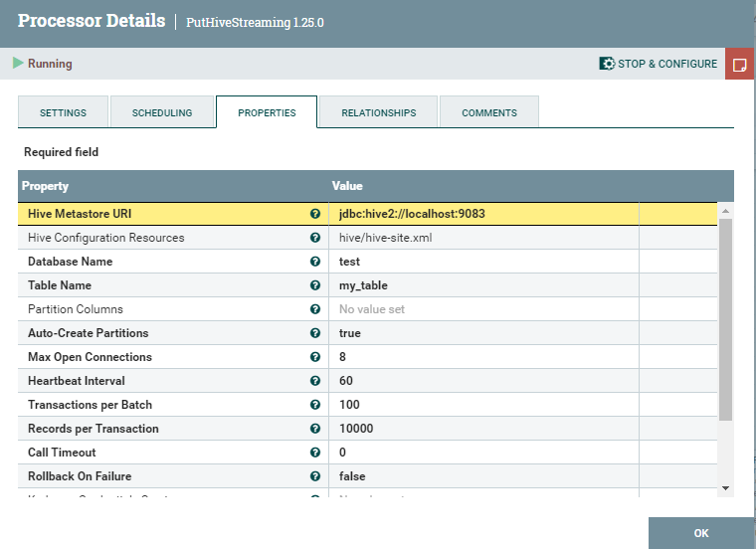Show help for Rollback On Failure
The width and height of the screenshot is (756, 549).
point(315,476)
